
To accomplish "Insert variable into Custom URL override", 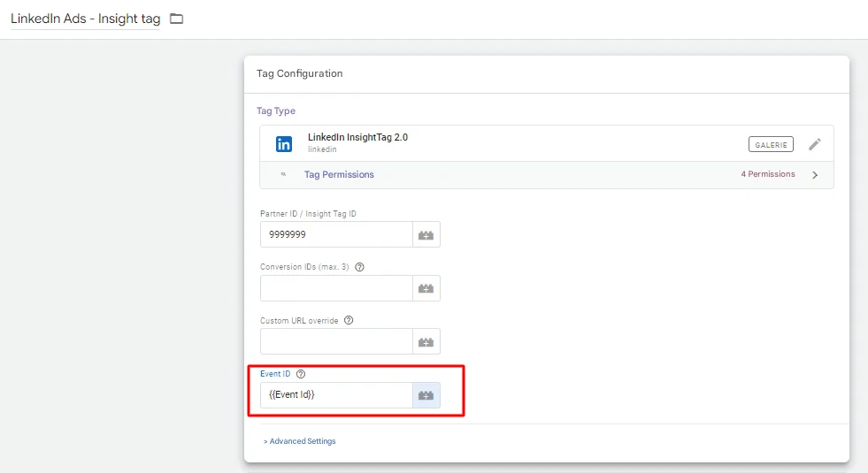I will coord(426,342).
